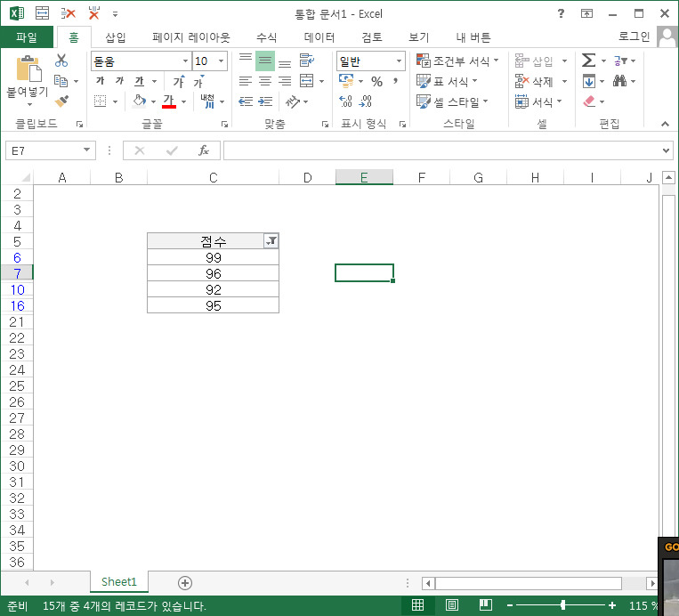Increase font size
Image resolution: width=679 pixels, height=616 pixels.
point(179,81)
